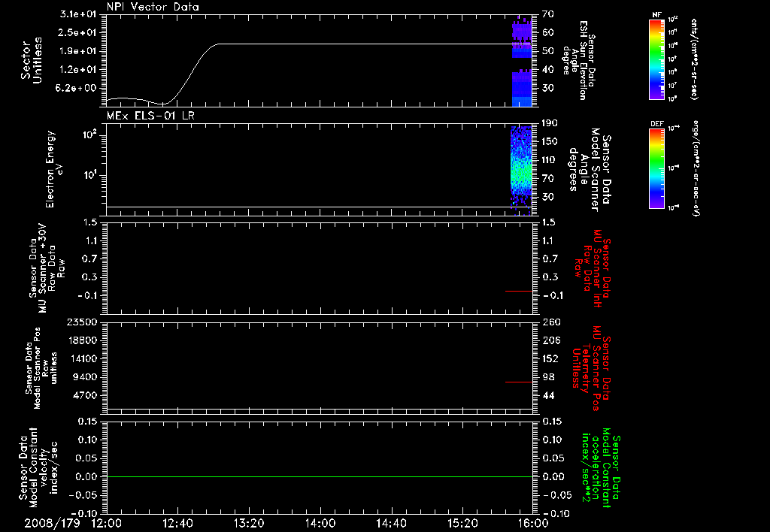Click the 'Model Scanner Angle degrees' axis label
770x532 pixels.
click(x=590, y=170)
